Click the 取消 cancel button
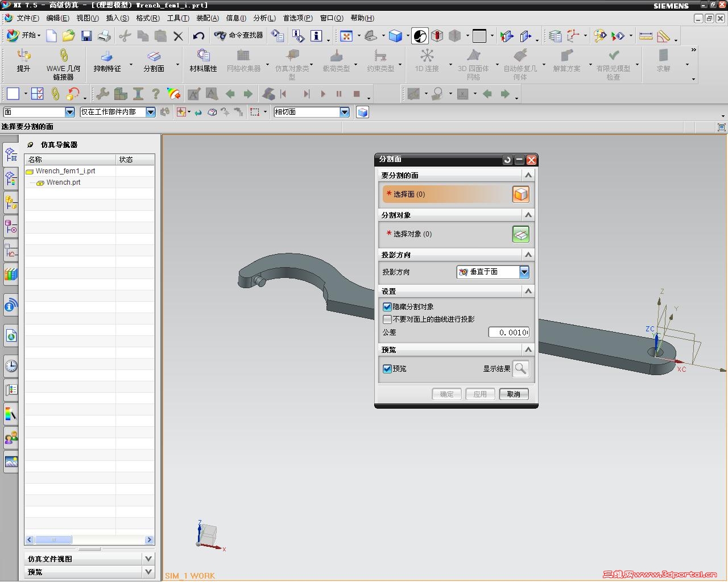Screen dimensions: 728x582 click(x=514, y=394)
